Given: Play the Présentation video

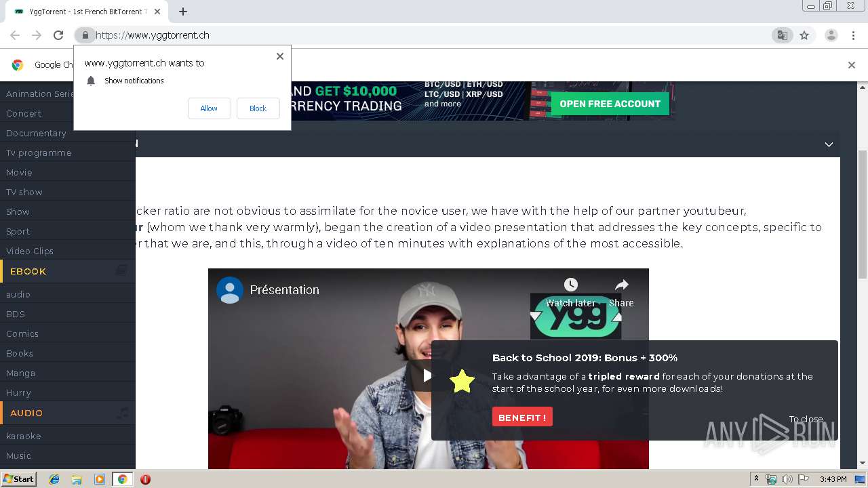Looking at the screenshot, I should [427, 375].
